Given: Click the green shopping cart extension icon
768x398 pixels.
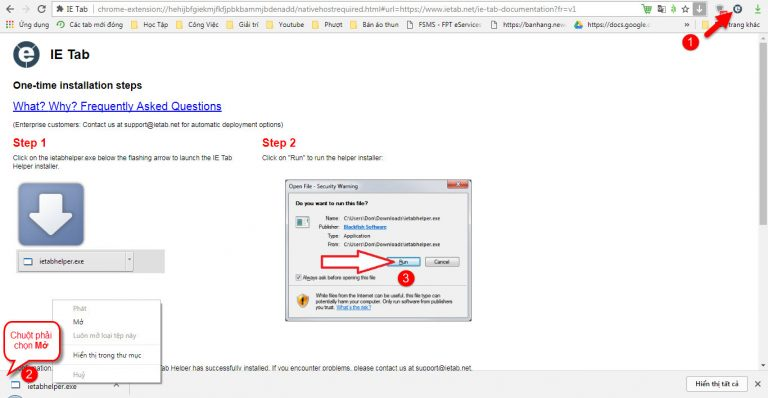Looking at the screenshot, I should pyautogui.click(x=647, y=9).
